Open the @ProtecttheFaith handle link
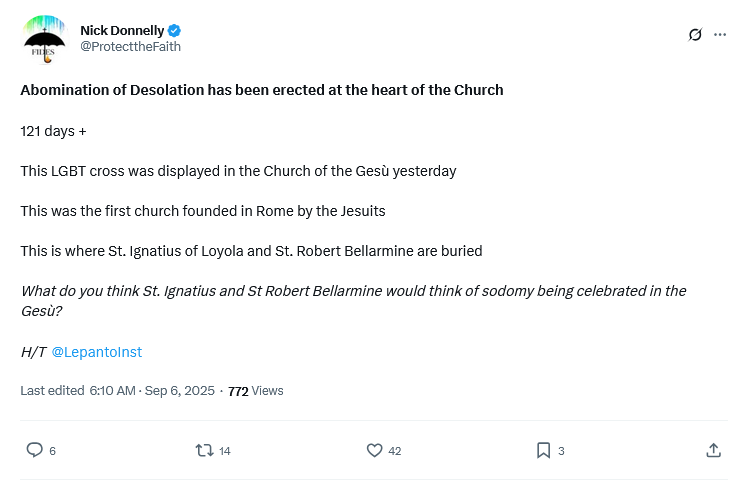 point(130,47)
